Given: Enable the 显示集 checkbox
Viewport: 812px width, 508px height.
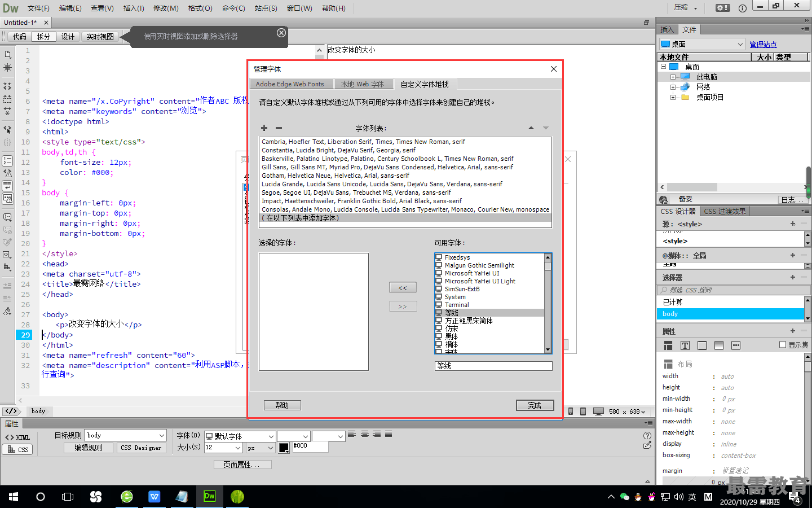Looking at the screenshot, I should click(783, 345).
